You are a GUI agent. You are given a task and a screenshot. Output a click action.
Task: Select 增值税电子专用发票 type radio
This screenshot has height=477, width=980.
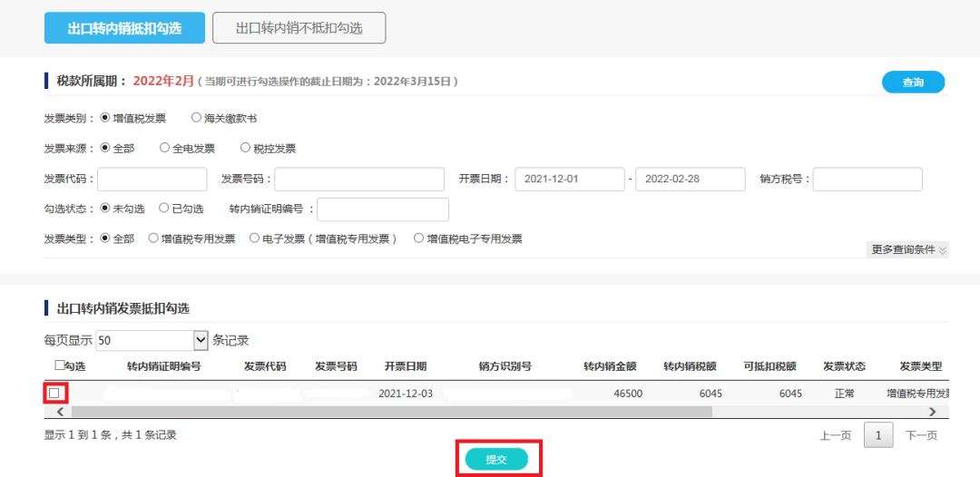[419, 238]
